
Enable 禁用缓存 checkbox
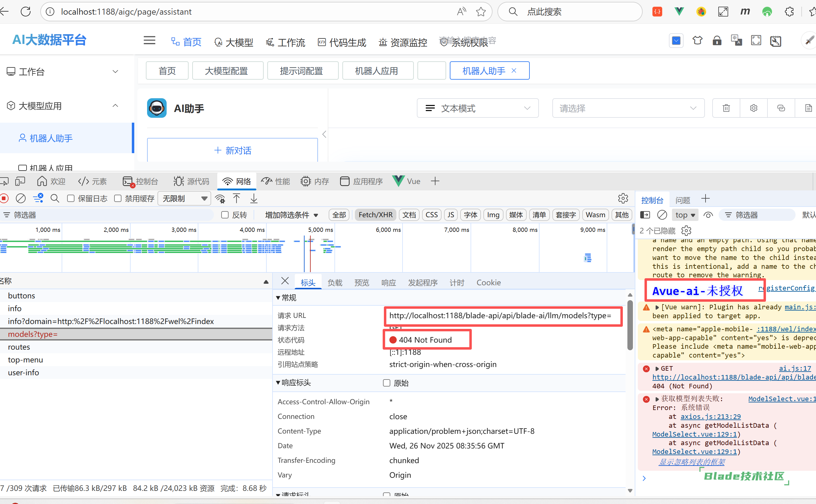(118, 199)
